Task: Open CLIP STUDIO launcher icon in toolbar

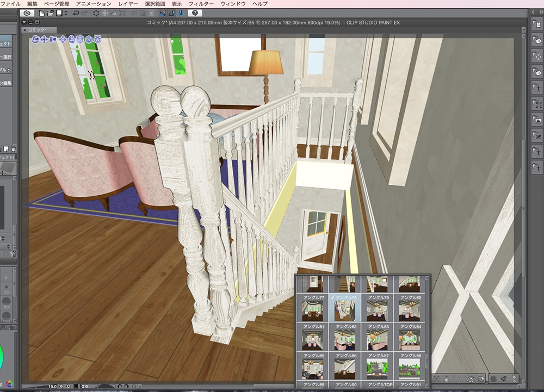Action: [27, 13]
